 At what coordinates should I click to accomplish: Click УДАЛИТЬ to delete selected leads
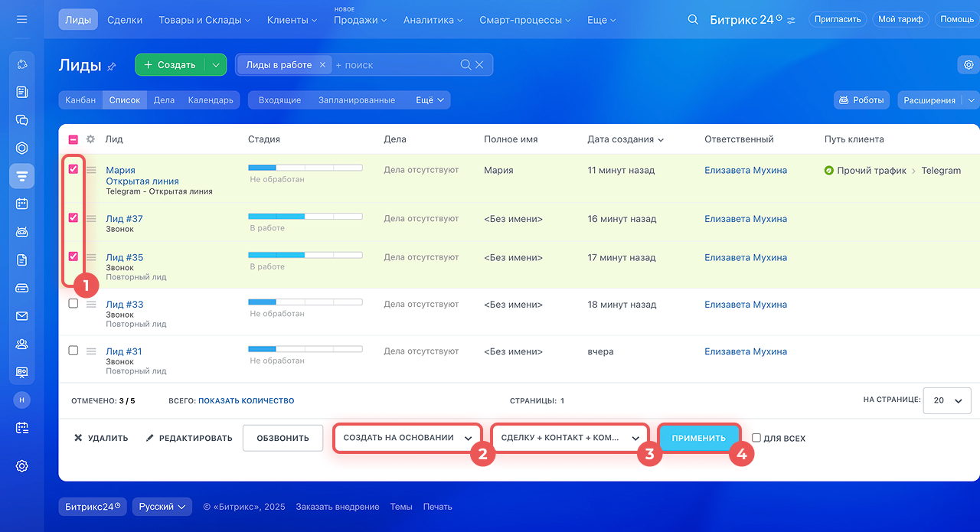point(100,438)
